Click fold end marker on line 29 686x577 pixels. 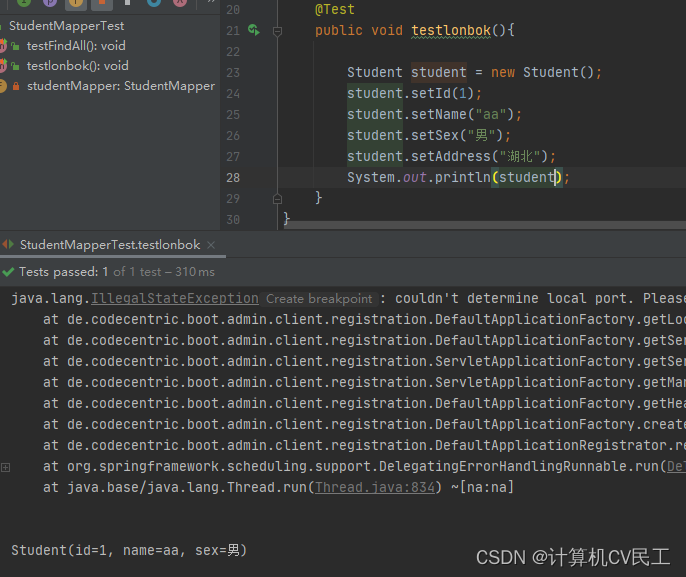point(277,199)
